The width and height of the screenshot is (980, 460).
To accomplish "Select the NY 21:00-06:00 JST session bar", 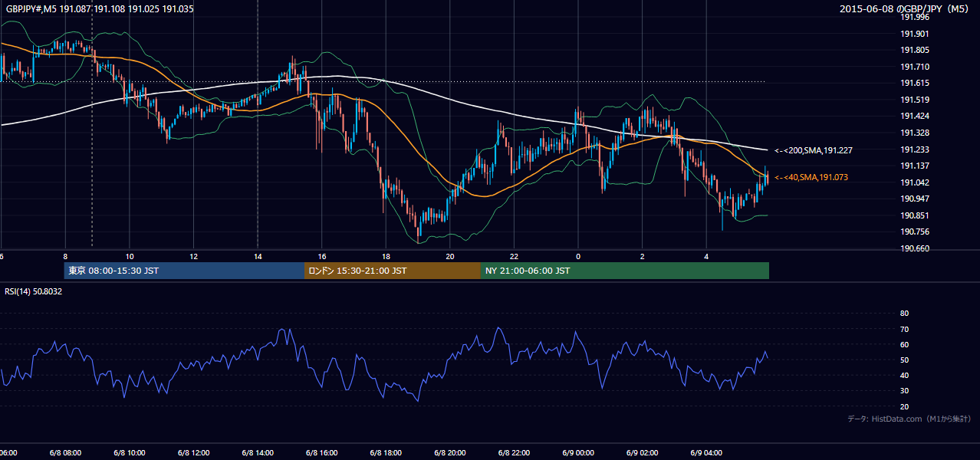I will pos(625,271).
